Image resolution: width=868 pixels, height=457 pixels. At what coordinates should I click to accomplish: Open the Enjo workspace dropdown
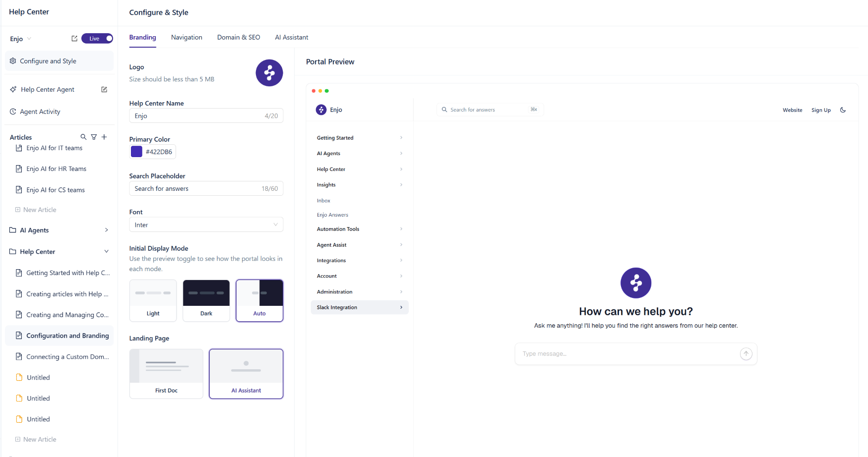pos(21,39)
